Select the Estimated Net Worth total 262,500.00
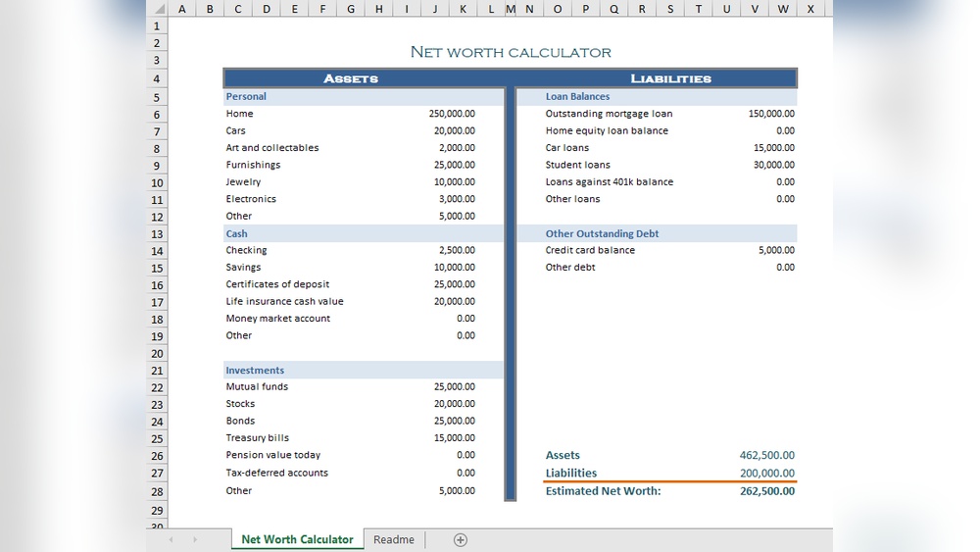Image resolution: width=980 pixels, height=552 pixels. coord(767,491)
